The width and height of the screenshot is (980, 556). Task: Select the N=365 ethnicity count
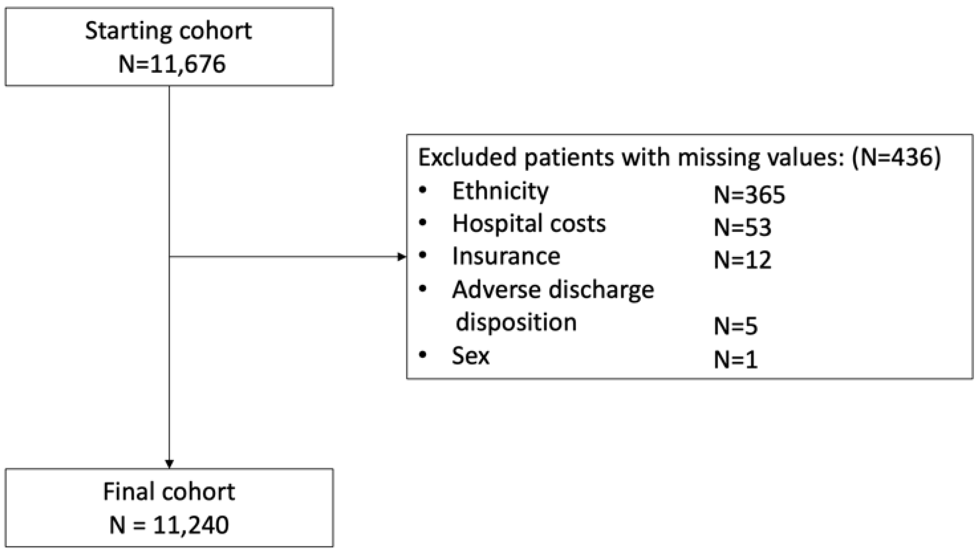click(749, 194)
